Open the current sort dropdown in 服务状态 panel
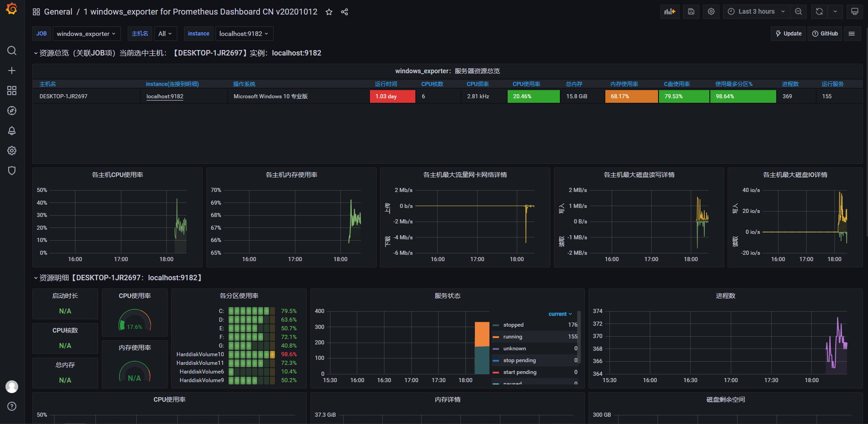868x424 pixels. 559,313
